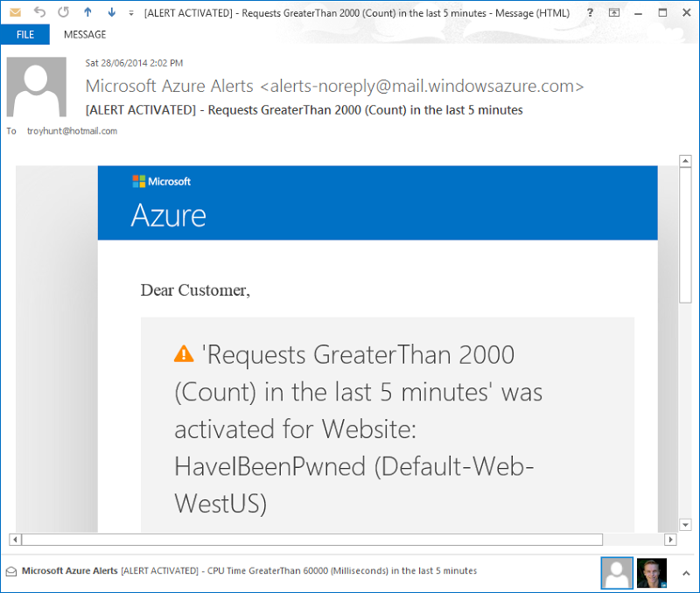Click the rightmost contact face thumbnail

[651, 572]
